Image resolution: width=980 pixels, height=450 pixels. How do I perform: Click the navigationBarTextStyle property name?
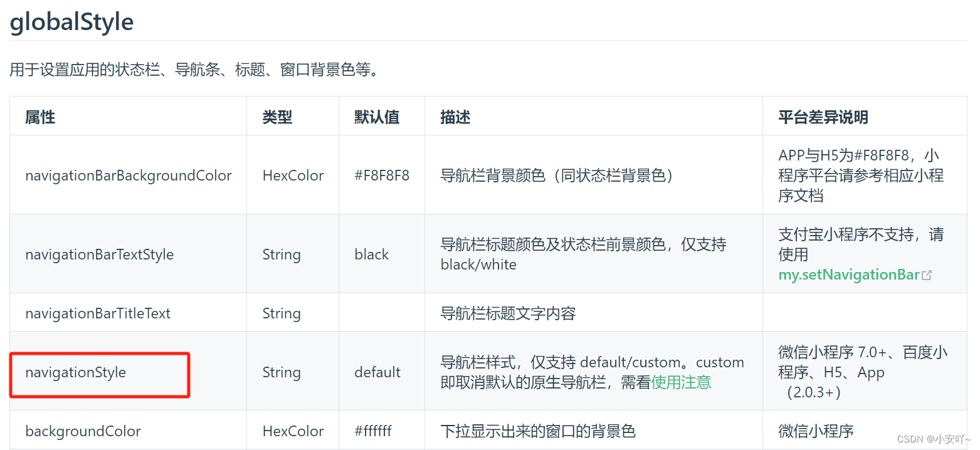pos(99,254)
